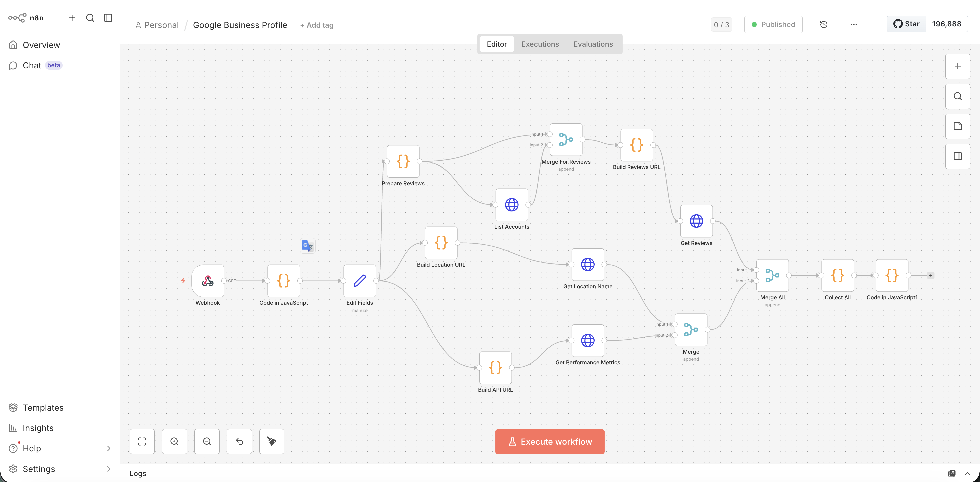Click the Personal project breadcrumb
The height and width of the screenshot is (482, 980).
157,25
